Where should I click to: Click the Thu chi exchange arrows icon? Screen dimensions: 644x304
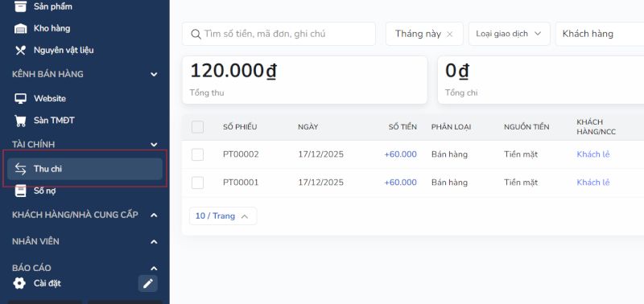click(x=20, y=169)
